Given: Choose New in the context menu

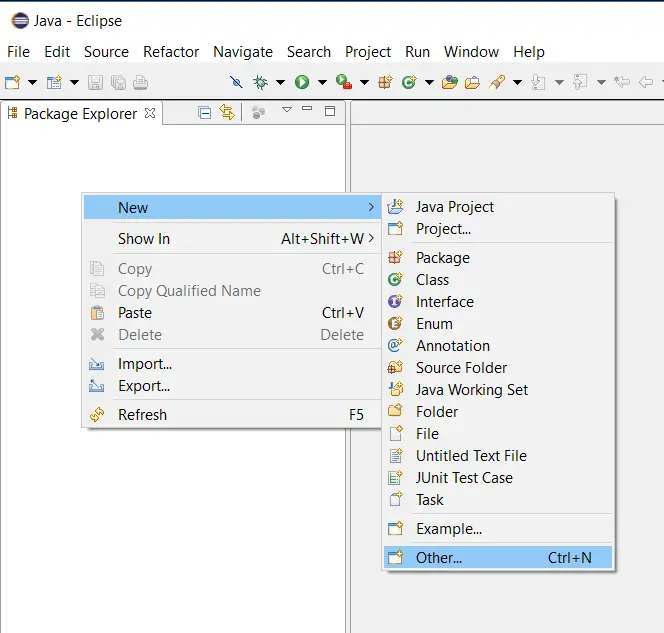Looking at the screenshot, I should tap(232, 207).
